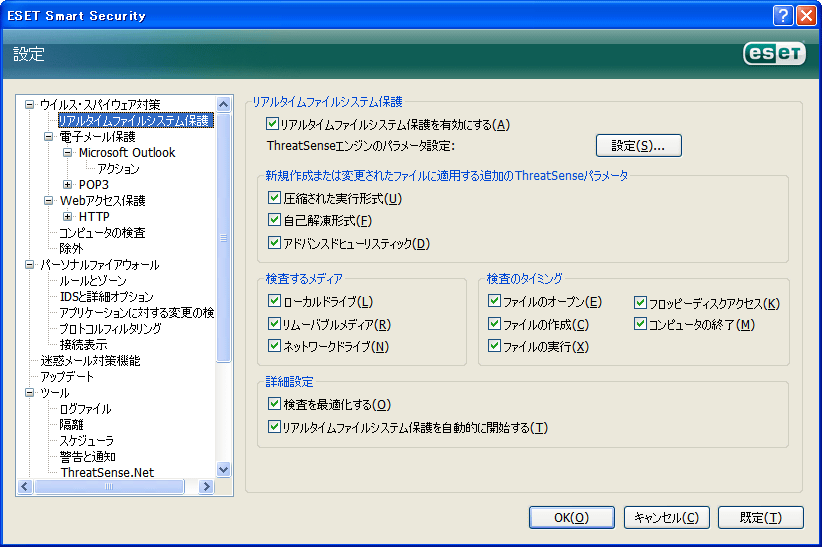Image resolution: width=822 pixels, height=547 pixels.
Task: Select 迷惑メール対策機能 tree item
Action: [90, 361]
